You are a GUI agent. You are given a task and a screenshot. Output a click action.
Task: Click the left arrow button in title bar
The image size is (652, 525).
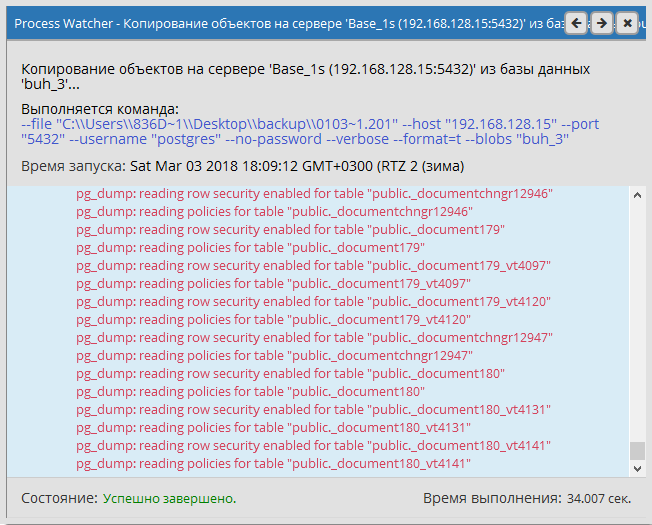[x=577, y=22]
